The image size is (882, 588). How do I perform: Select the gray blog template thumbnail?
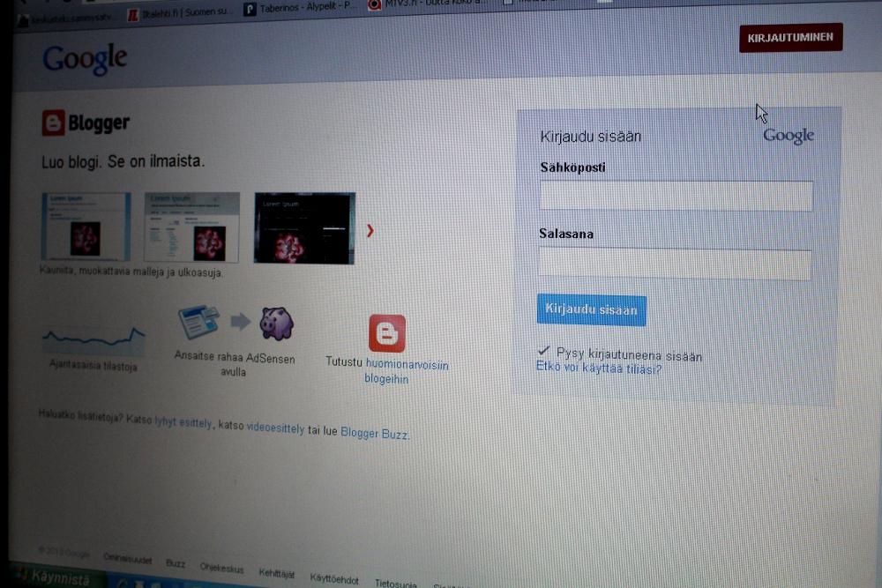pos(191,227)
